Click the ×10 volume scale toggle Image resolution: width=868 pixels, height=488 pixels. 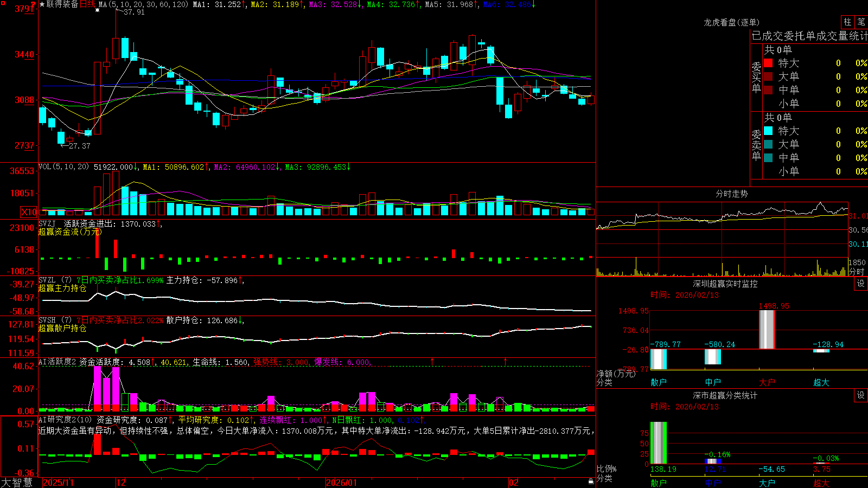29,212
